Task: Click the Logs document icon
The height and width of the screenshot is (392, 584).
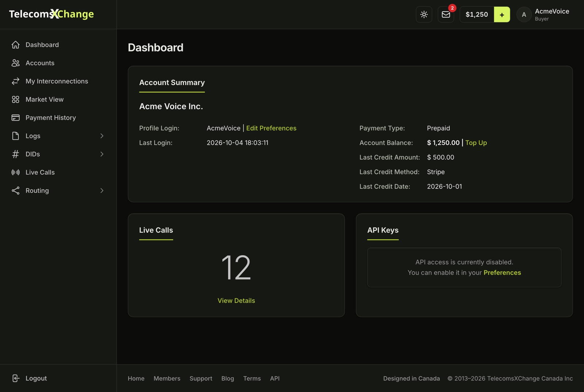Action: (15, 136)
